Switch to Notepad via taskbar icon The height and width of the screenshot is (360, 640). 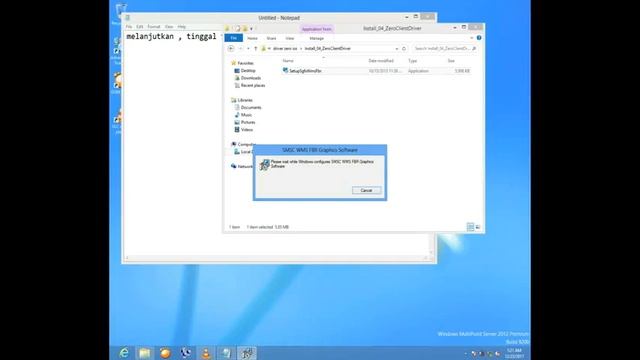226,353
